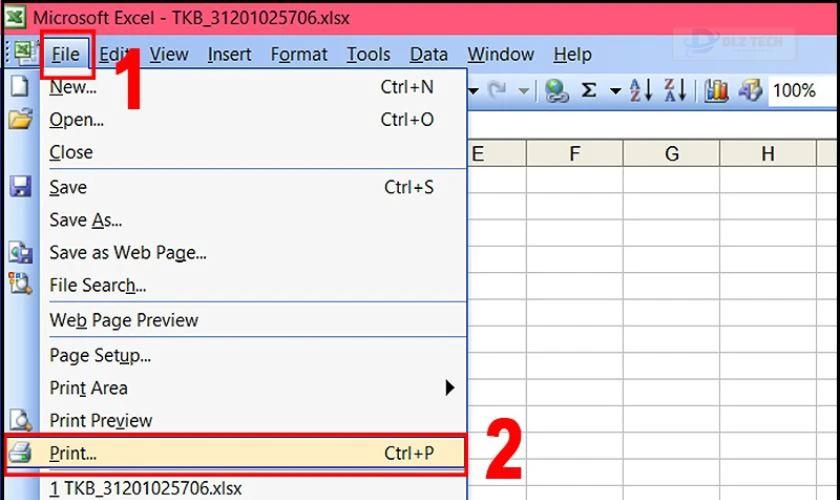This screenshot has width=840, height=500.
Task: Click the Print Preview magnifier icon
Action: click(21, 421)
